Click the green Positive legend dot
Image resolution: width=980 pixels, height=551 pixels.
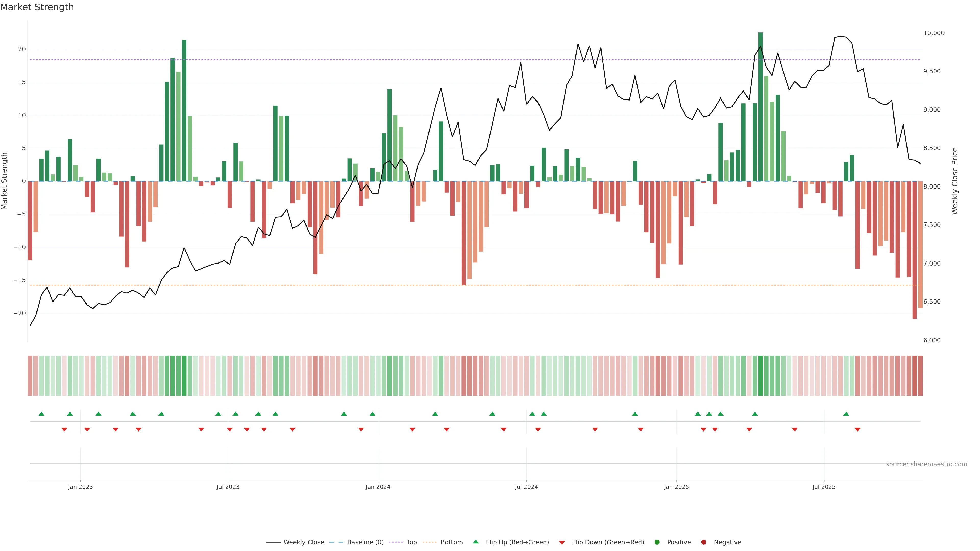[x=657, y=542]
